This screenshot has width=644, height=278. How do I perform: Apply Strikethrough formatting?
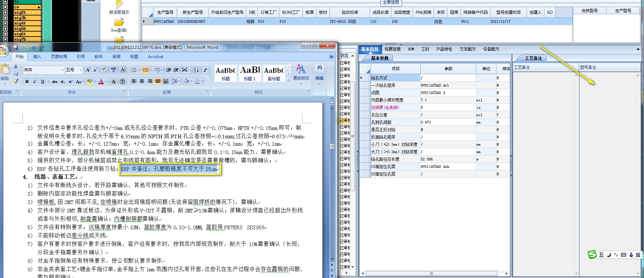coord(55,82)
